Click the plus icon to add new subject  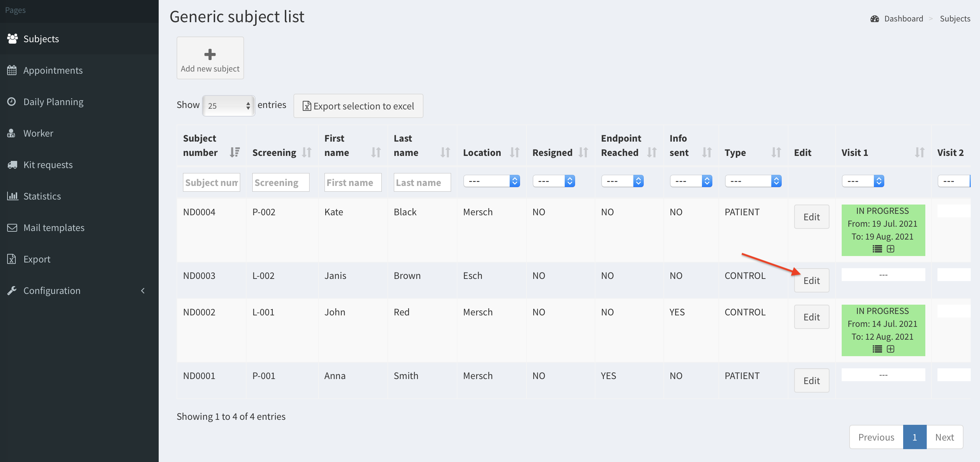[210, 54]
